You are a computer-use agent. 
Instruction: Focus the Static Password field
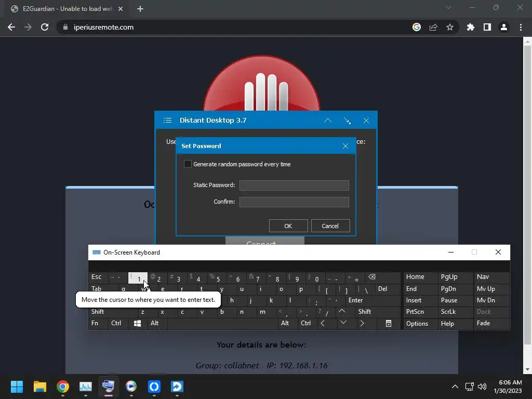[x=294, y=185]
